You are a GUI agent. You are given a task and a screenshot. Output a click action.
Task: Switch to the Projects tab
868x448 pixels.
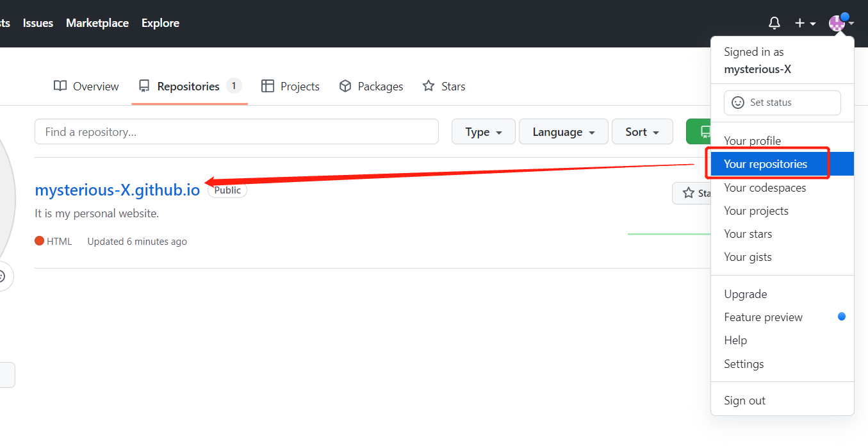coord(290,87)
